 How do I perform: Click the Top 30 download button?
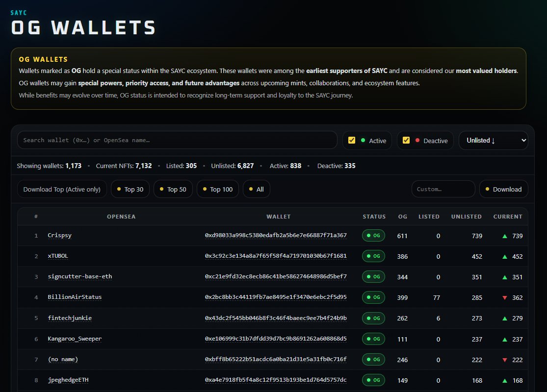(x=130, y=189)
